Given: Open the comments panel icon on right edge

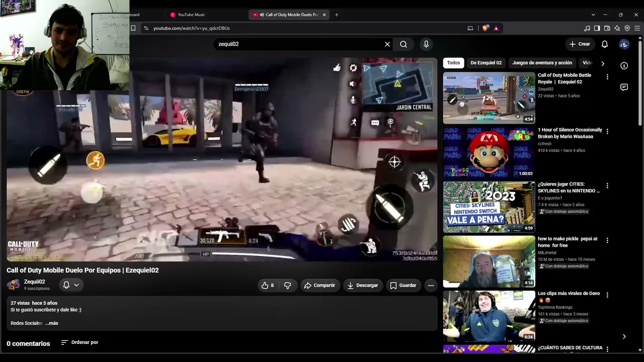Looking at the screenshot, I should pyautogui.click(x=624, y=87).
